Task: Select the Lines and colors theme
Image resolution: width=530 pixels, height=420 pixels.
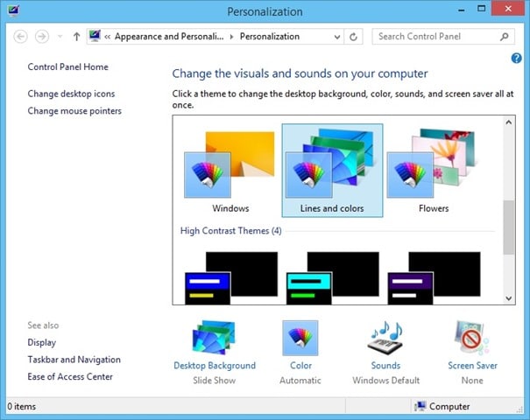Action: tap(332, 171)
